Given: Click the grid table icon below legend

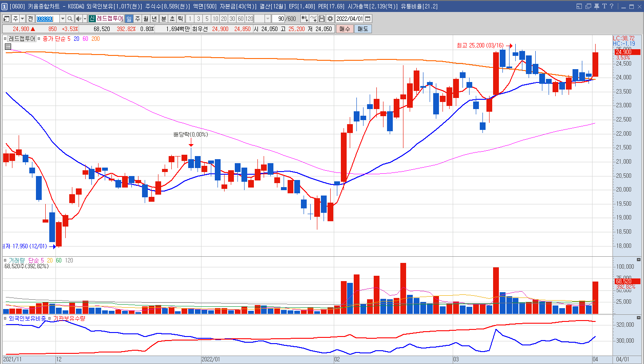Looking at the screenshot, I should tap(8, 47).
